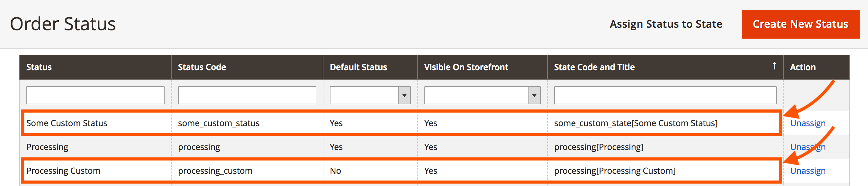Focus the State Code and Title filter field
868x186 pixels.
click(665, 95)
